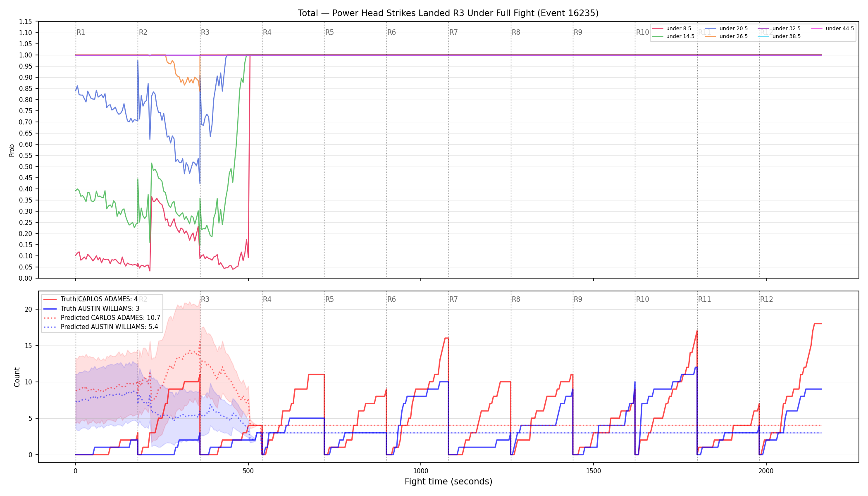Click the Count axis tick label 5

(30, 418)
